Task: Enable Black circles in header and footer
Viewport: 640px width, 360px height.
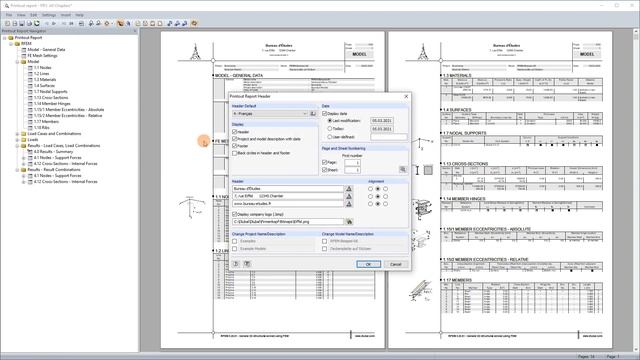Action: click(235, 153)
